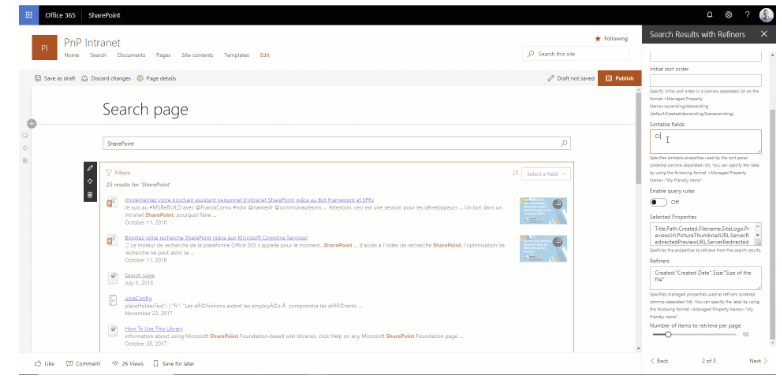
Task: Open the help question mark
Action: [x=747, y=15]
